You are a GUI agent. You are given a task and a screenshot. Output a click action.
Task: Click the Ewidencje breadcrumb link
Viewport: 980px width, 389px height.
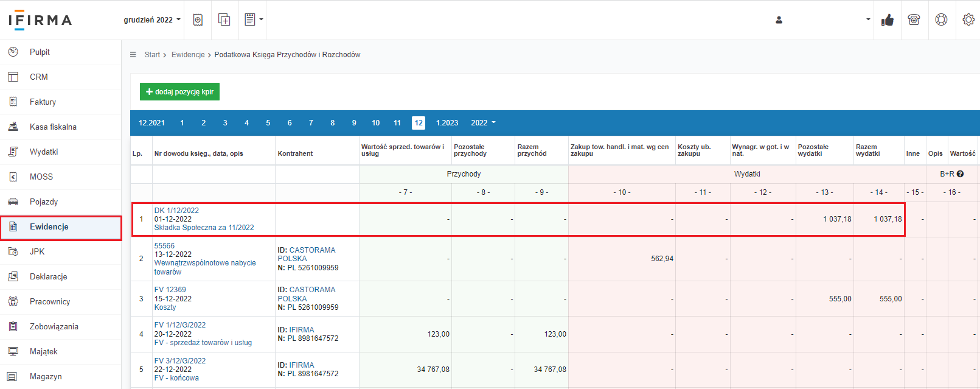pos(188,55)
